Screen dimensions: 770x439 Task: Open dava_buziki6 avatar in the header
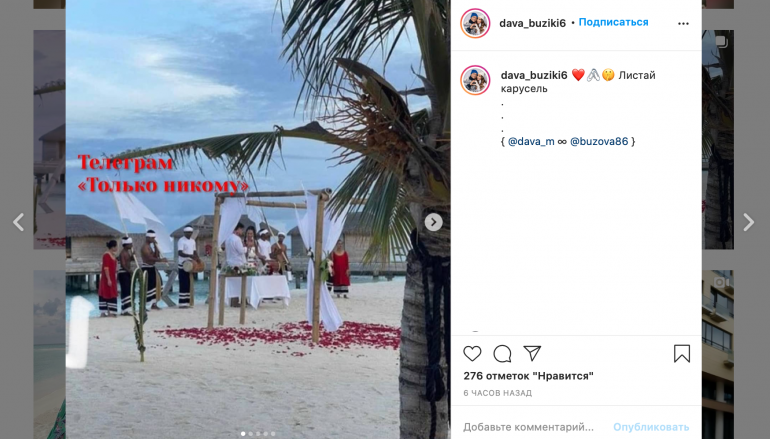475,23
